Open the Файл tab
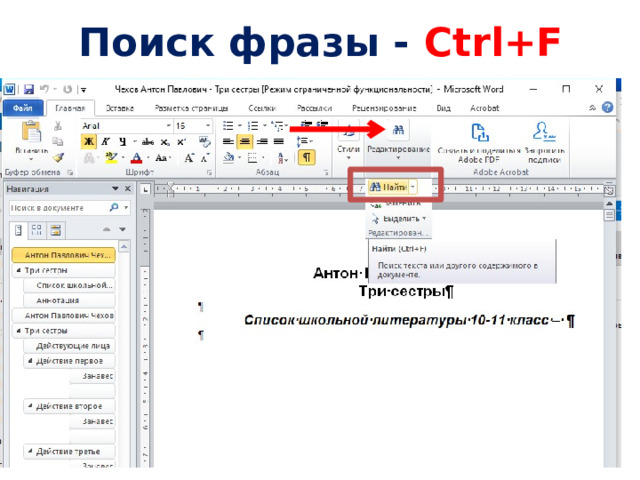The image size is (640, 480). point(23,108)
